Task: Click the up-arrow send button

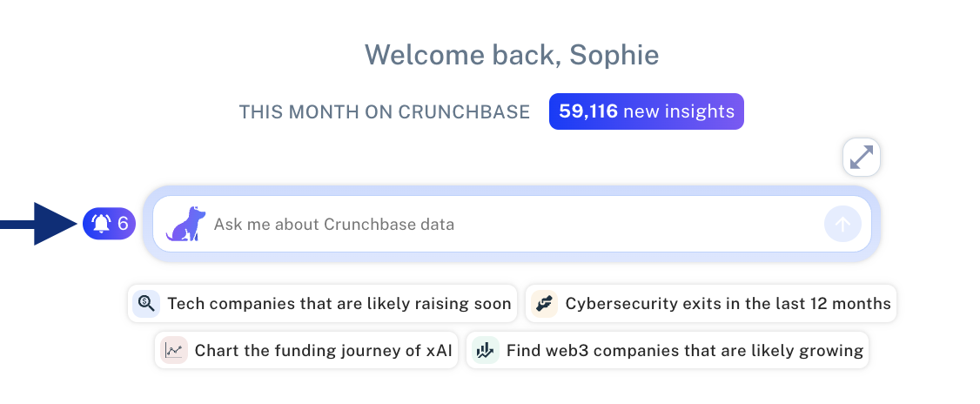Action: pos(842,224)
